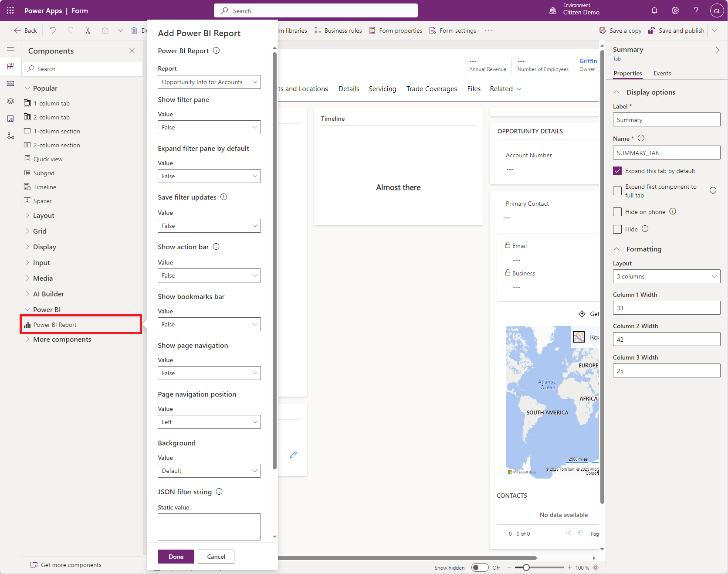Open the Report dropdown

(x=209, y=82)
